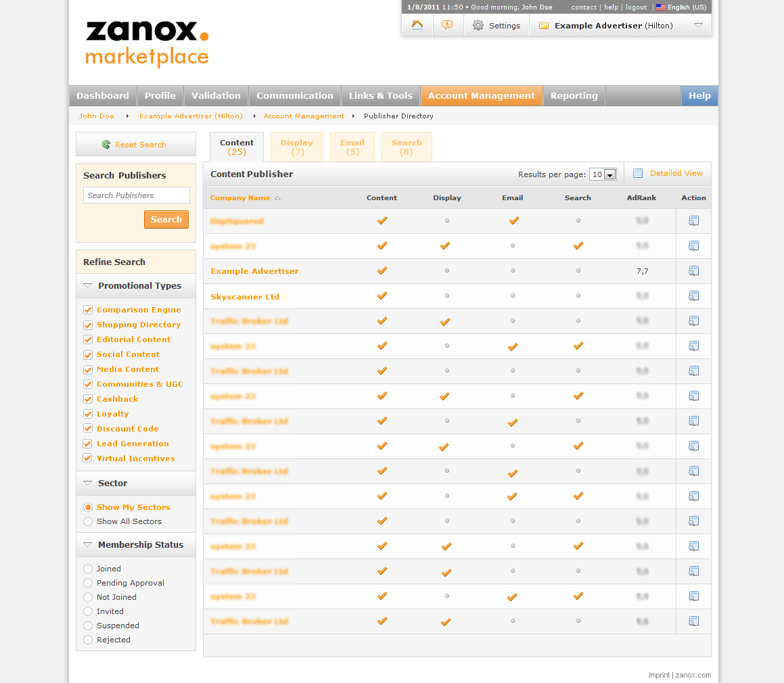Click the folder icon beside Example Advertiser (Hilton)

pyautogui.click(x=543, y=26)
